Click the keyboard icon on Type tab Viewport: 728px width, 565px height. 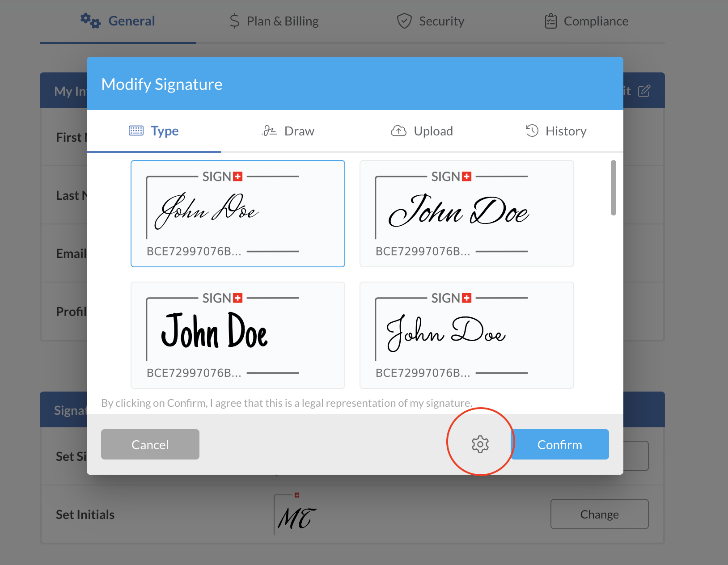(136, 131)
